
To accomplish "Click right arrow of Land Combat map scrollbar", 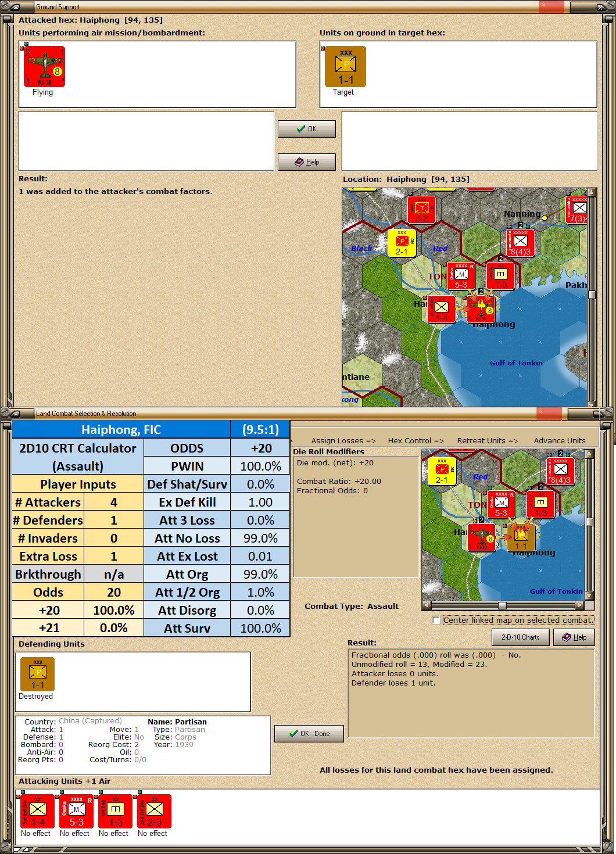I will 579,605.
